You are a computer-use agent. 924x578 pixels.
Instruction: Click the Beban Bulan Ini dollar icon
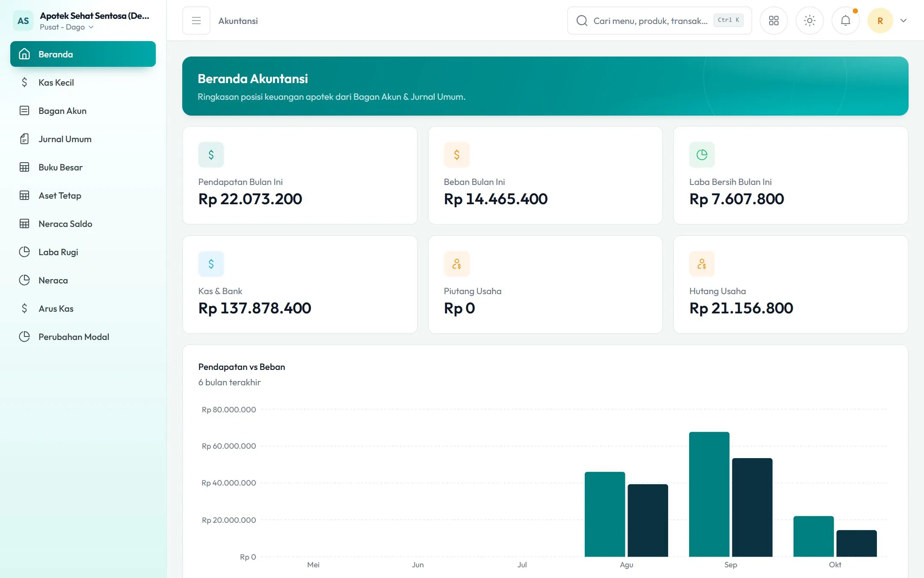click(x=456, y=155)
